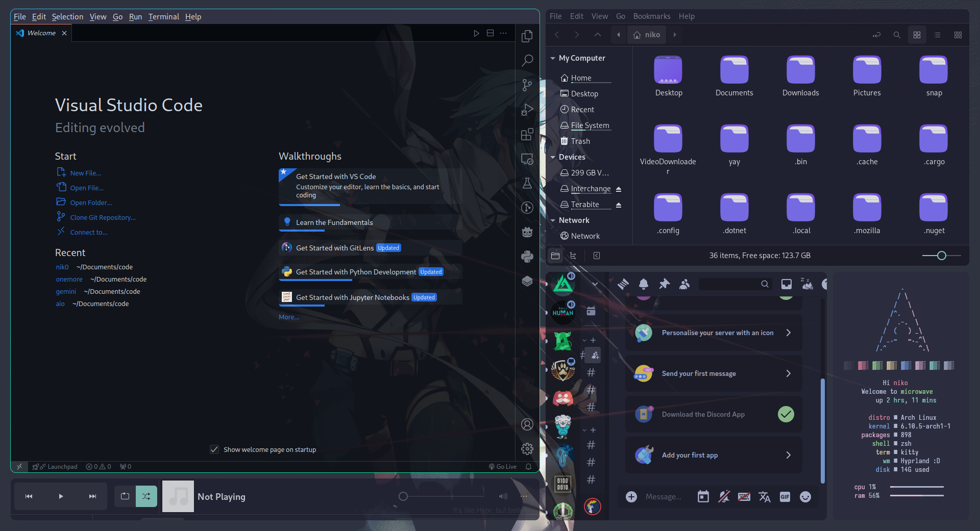Open the Extensions view in VS Code
Image resolution: width=980 pixels, height=531 pixels.
(x=527, y=134)
